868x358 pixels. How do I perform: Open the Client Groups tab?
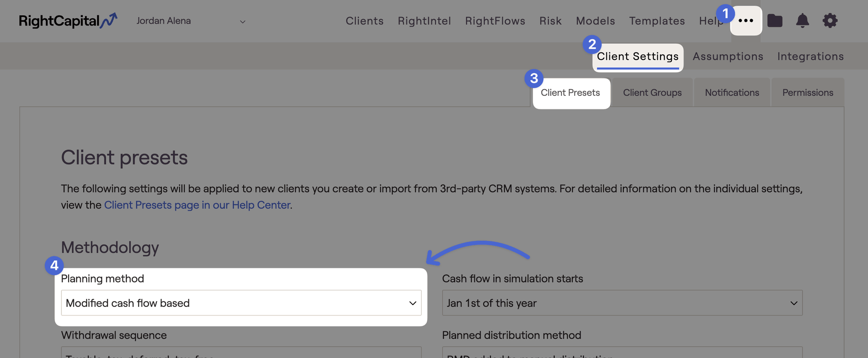click(x=652, y=93)
